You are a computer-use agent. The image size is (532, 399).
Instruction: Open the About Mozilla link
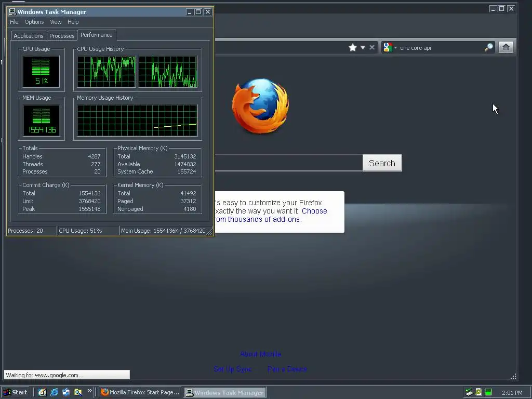[260, 354]
